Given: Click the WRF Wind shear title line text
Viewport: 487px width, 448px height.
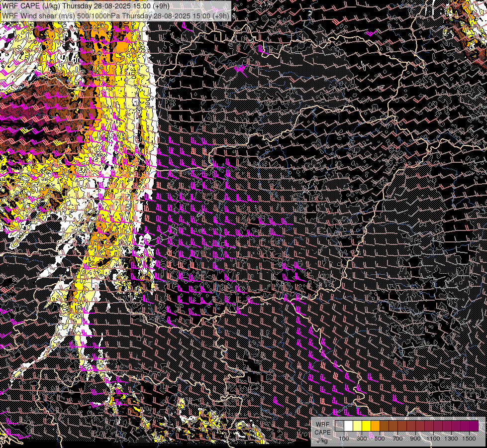Looking at the screenshot, I should click(x=115, y=16).
